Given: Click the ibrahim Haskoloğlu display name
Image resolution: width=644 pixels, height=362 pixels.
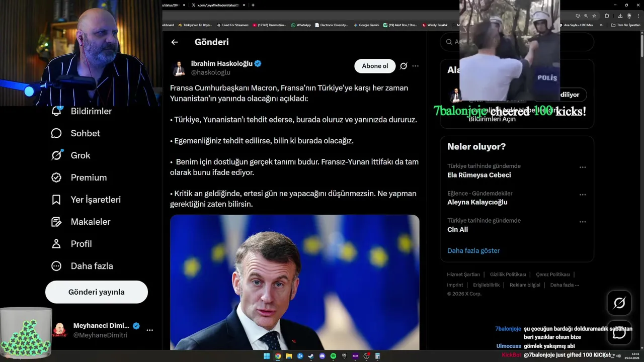Looking at the screenshot, I should point(221,64).
